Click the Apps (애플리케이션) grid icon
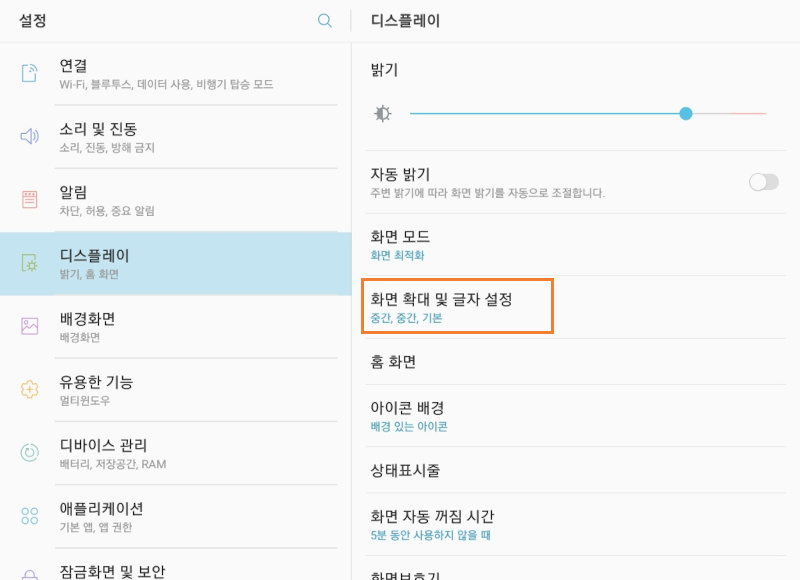The width and height of the screenshot is (800, 580). tap(28, 515)
